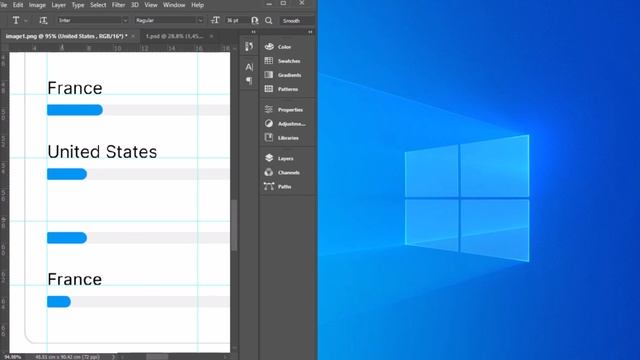This screenshot has width=640, height=360.
Task: Click the bottom France text on canvas
Action: point(75,280)
